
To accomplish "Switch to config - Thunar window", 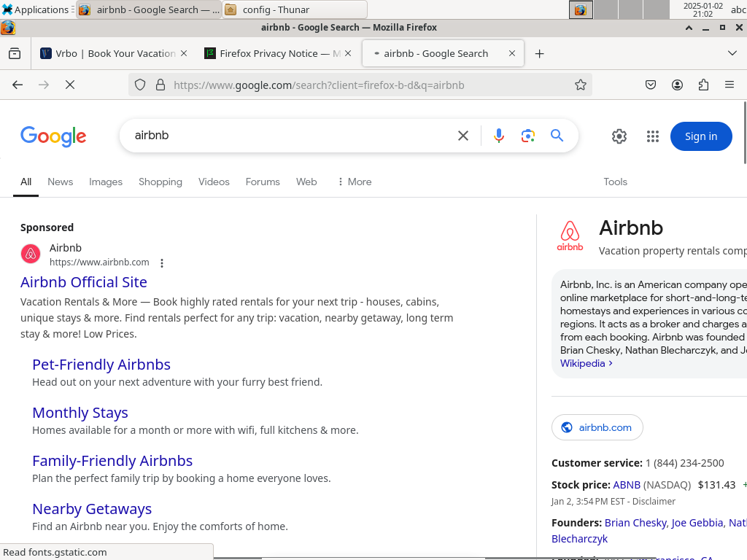I will (295, 9).
